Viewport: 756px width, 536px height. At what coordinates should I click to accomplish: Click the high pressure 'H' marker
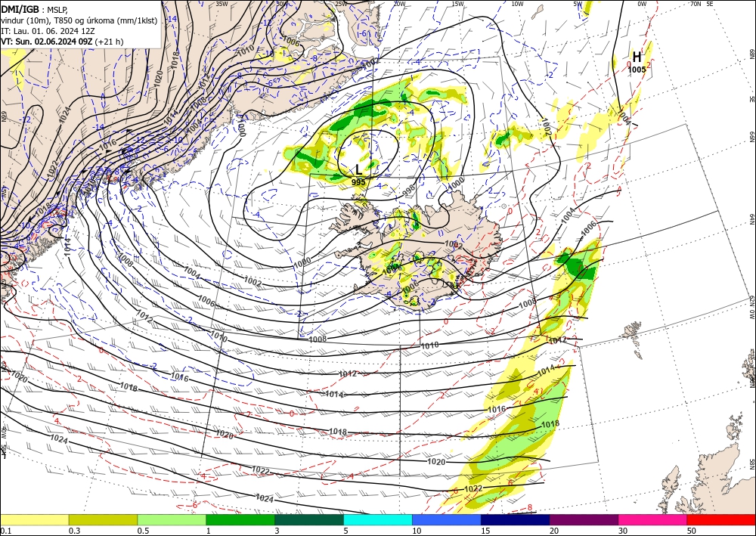pos(637,57)
